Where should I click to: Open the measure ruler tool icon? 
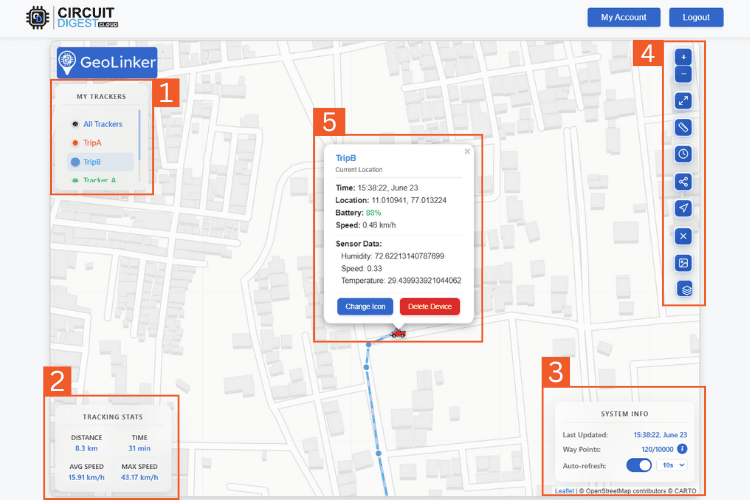point(683,127)
